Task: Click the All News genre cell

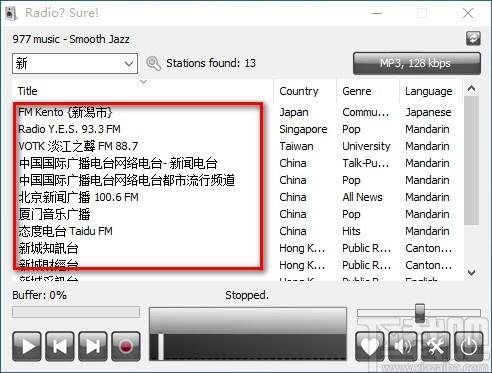Action: 362,197
